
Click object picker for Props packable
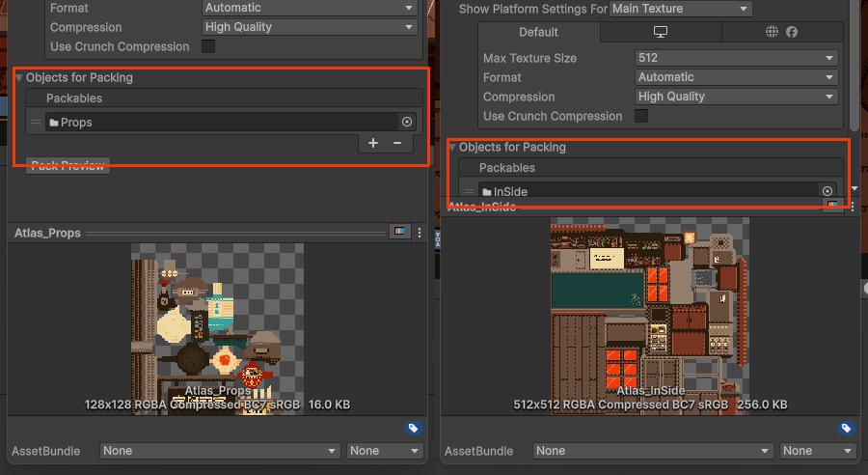407,122
